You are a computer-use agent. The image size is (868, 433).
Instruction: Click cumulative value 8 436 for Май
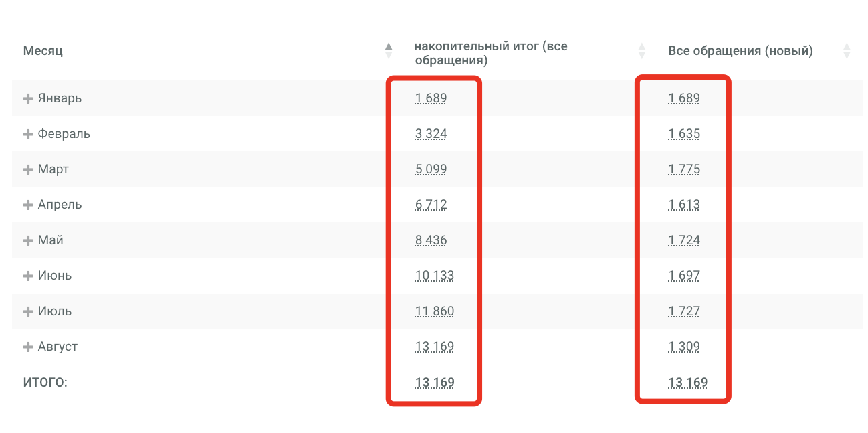pyautogui.click(x=431, y=240)
